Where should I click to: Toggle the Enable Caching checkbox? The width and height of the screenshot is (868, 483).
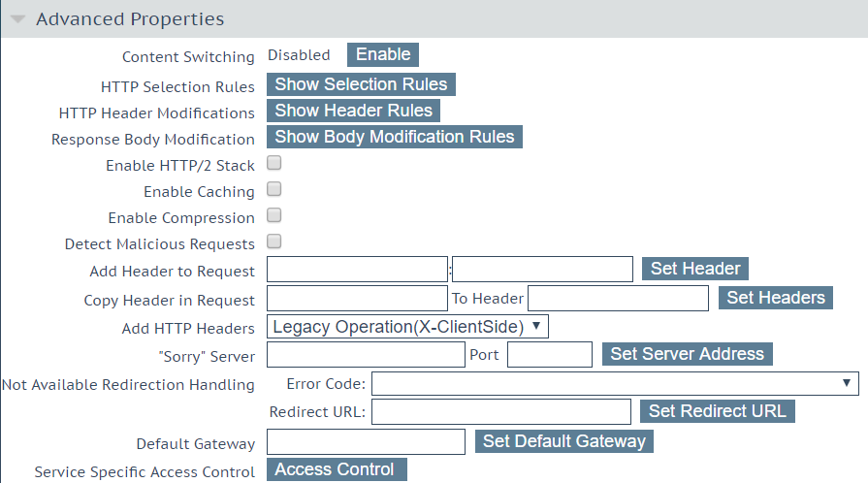click(x=274, y=189)
